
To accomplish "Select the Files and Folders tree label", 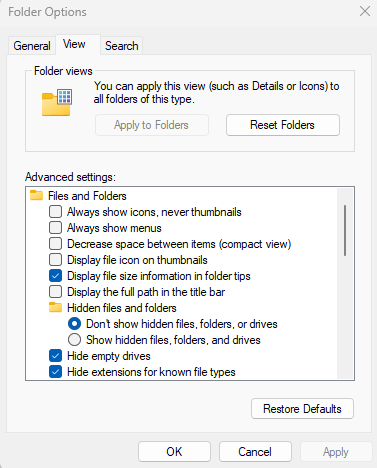I will tap(87, 196).
